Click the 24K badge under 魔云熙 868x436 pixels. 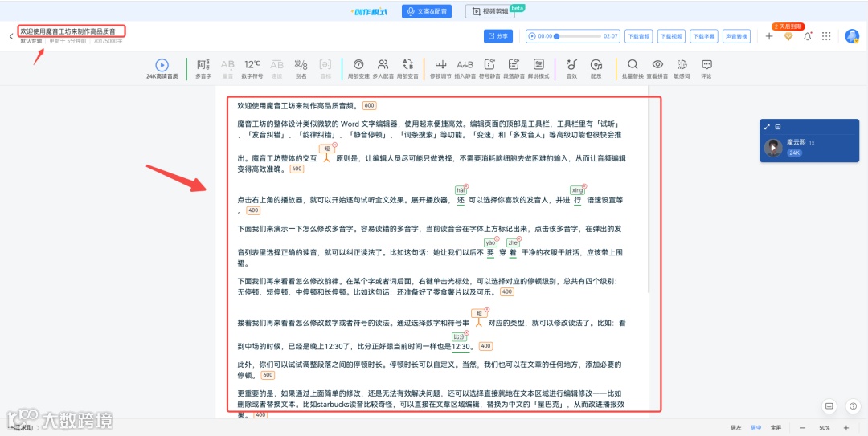pos(794,153)
